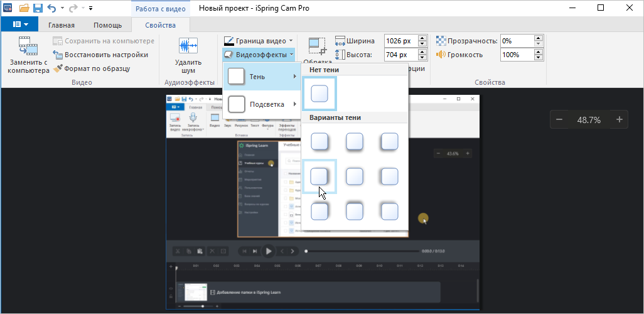Click the Громкость speaker icon

pos(441,54)
